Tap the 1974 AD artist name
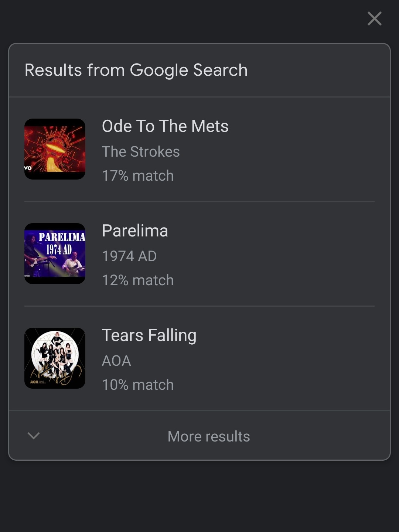The height and width of the screenshot is (532, 399). [x=129, y=256]
